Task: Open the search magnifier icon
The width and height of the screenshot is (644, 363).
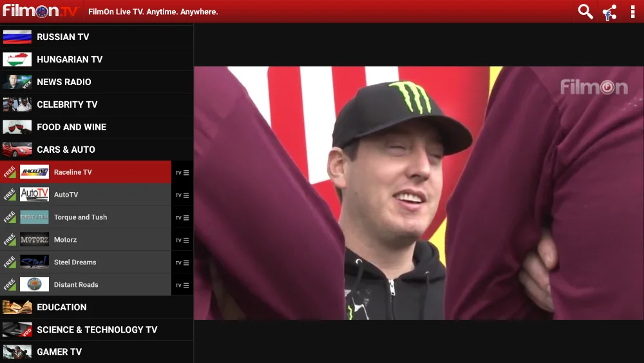Action: pos(585,12)
